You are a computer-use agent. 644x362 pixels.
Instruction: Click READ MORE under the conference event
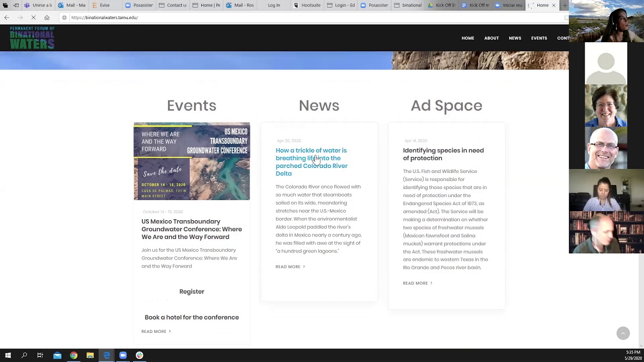(156, 331)
